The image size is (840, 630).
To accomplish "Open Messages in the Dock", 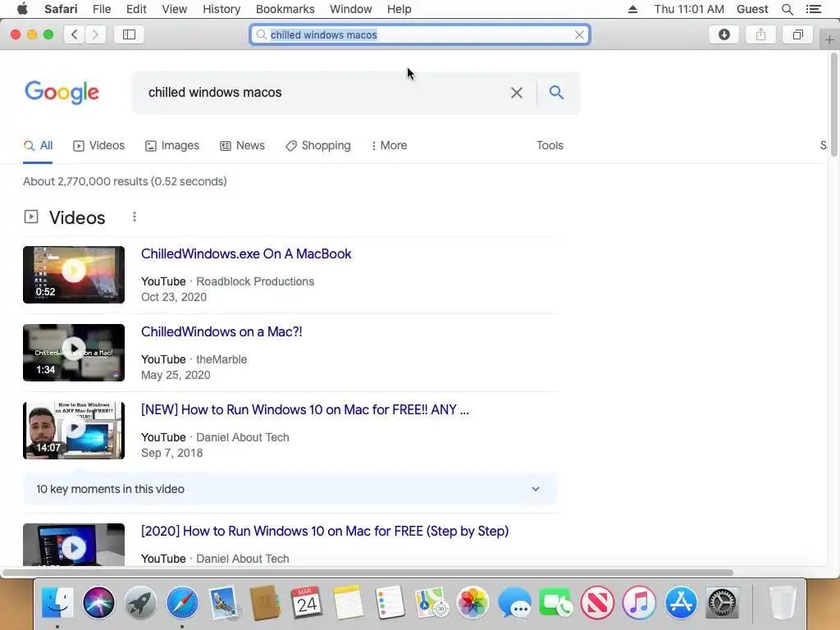I will tap(514, 603).
